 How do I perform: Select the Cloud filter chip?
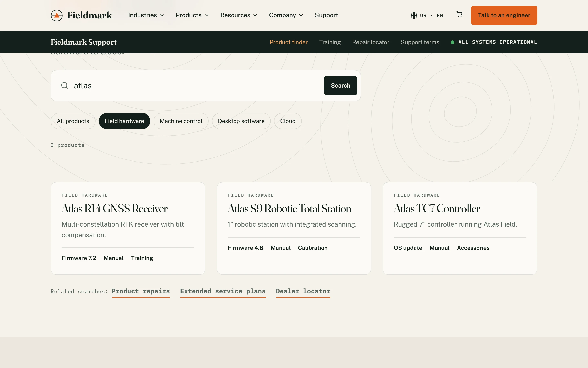click(288, 121)
